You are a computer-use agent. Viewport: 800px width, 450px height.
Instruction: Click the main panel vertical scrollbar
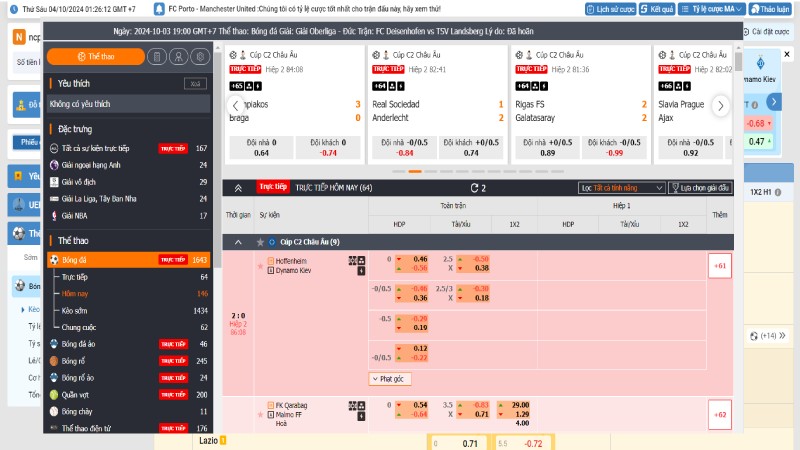[738, 62]
